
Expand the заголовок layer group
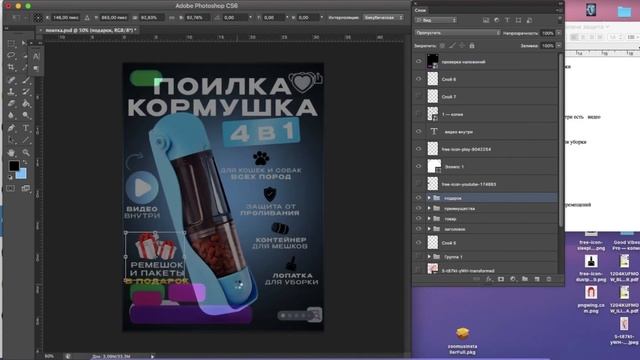[429, 229]
